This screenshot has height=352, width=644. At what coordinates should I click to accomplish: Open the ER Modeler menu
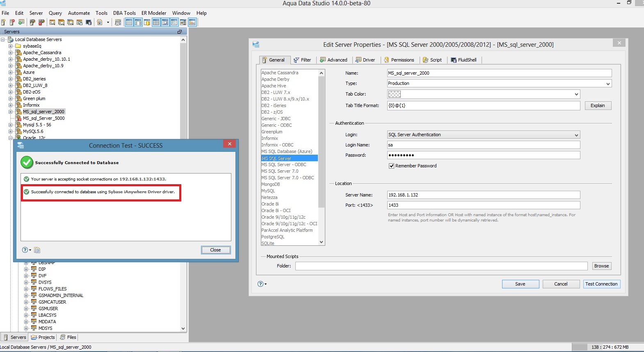(154, 13)
